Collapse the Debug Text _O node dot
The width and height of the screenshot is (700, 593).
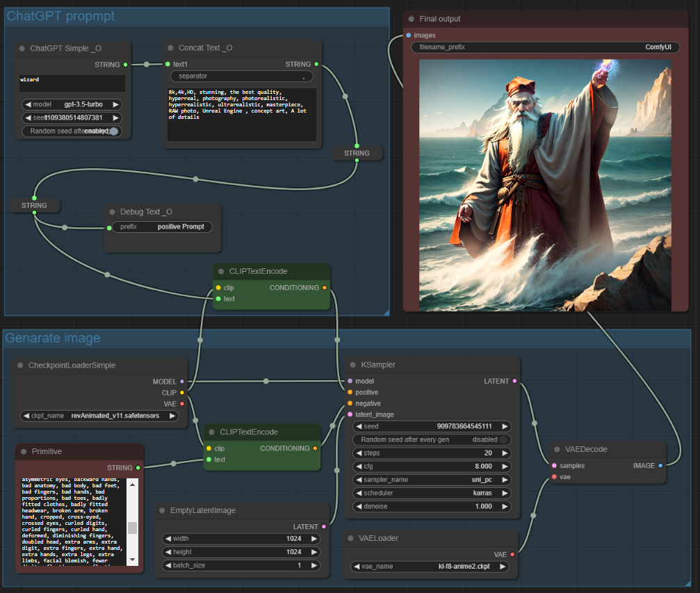click(x=112, y=212)
